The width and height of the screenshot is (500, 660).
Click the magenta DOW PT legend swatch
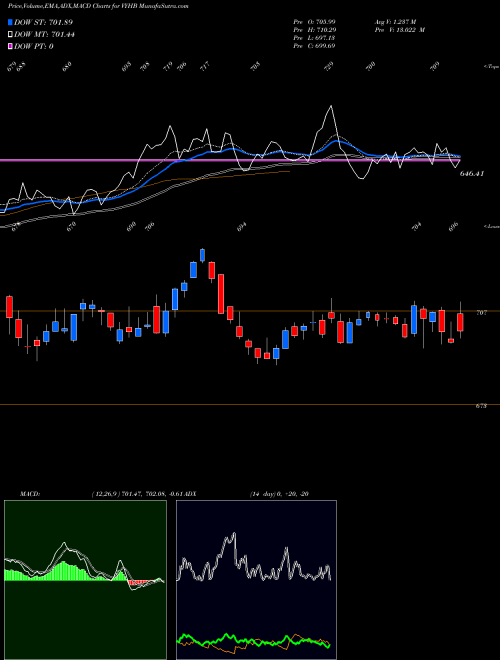(10, 46)
